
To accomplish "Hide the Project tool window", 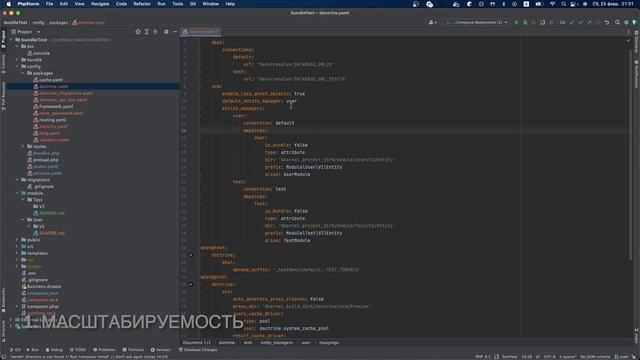I will tap(175, 31).
